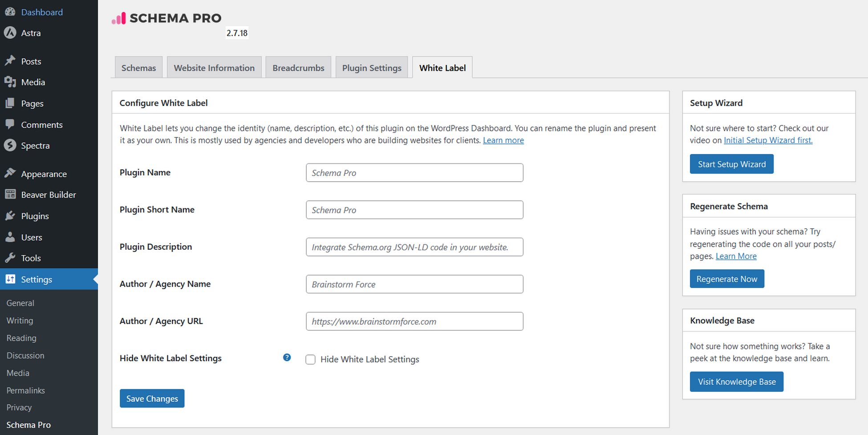868x435 pixels.
Task: Click the Configure White Label heading
Action: tap(163, 103)
